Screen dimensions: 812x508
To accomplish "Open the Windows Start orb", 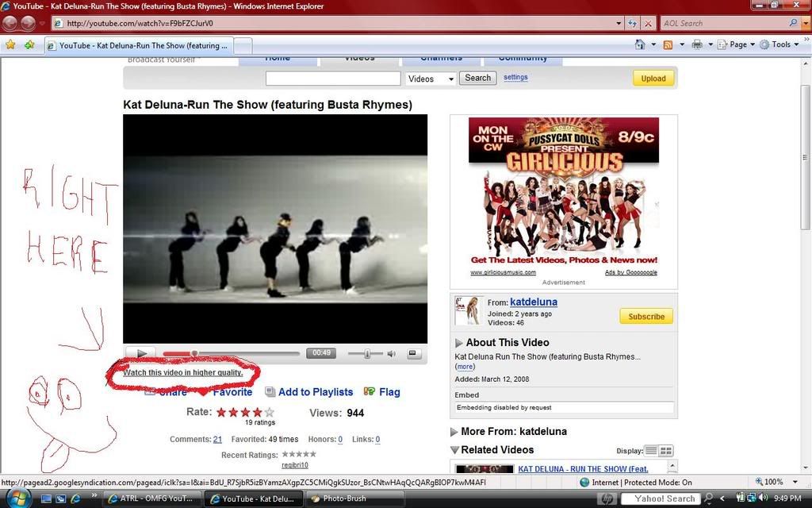I will coord(19,498).
